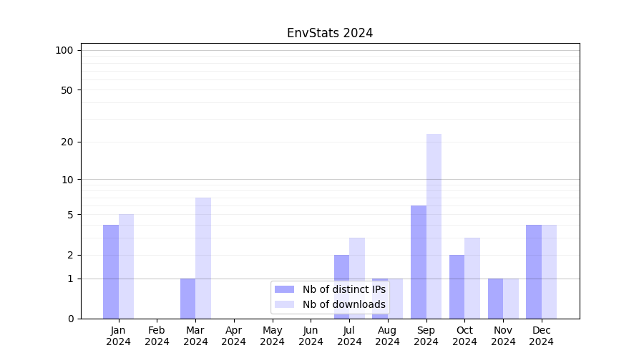The image size is (644, 358).
Task: Click the chart title EnvStats 2024
Action: click(x=330, y=33)
